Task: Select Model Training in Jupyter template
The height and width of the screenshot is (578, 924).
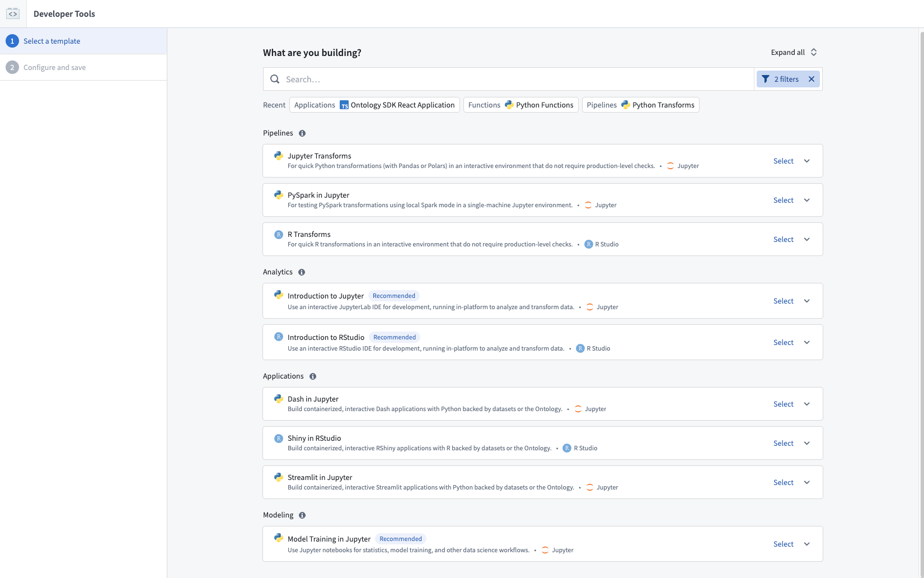Action: [x=784, y=544]
